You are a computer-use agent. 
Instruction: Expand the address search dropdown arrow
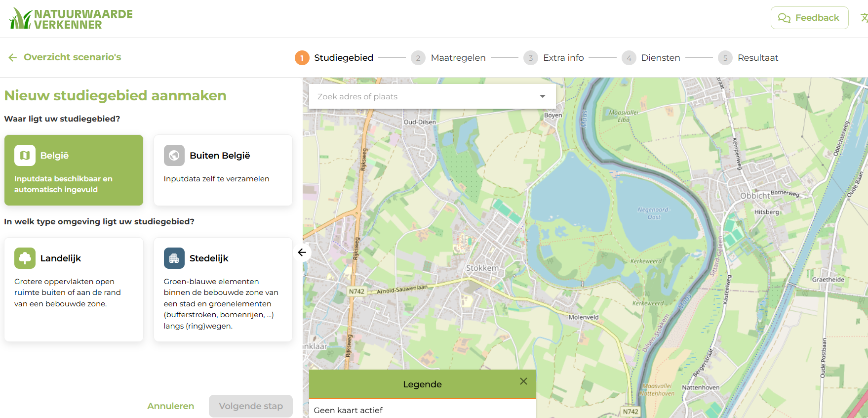(543, 96)
